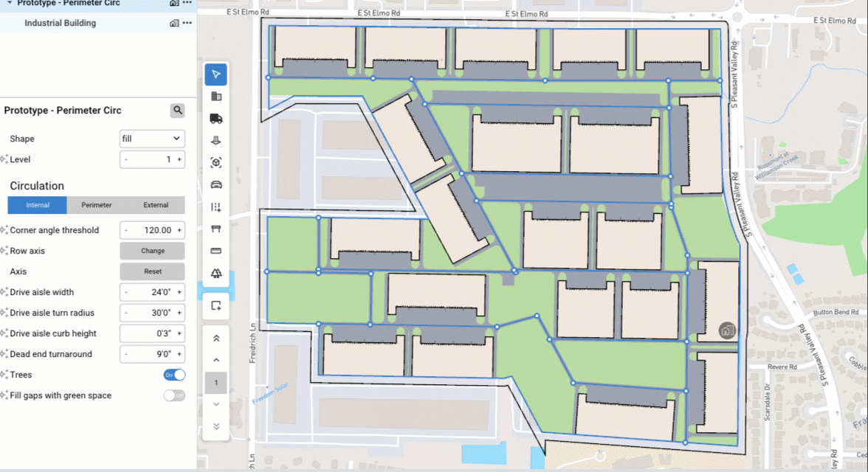Viewport: 868px width, 472px height.
Task: Pick the ruler measure tool
Action: 216,251
